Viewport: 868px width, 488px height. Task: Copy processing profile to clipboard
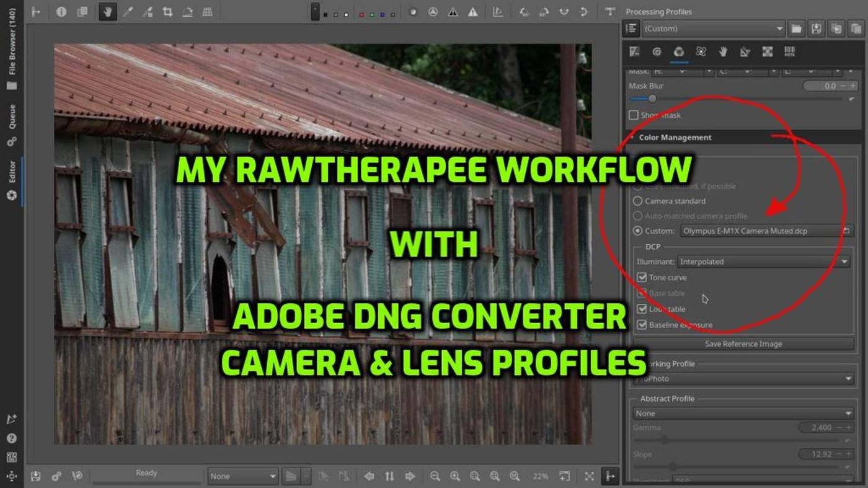point(836,29)
